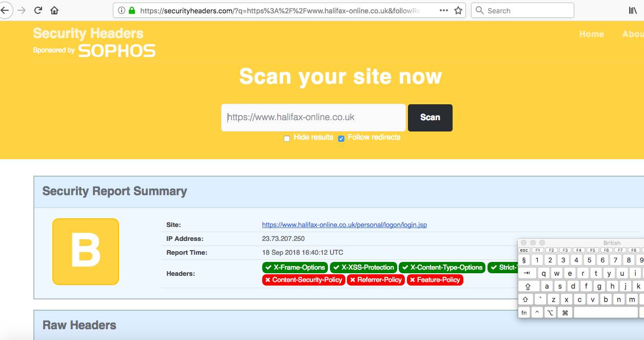Open the Library bookshelf icon
The height and width of the screenshot is (340, 644).
pos(633,10)
